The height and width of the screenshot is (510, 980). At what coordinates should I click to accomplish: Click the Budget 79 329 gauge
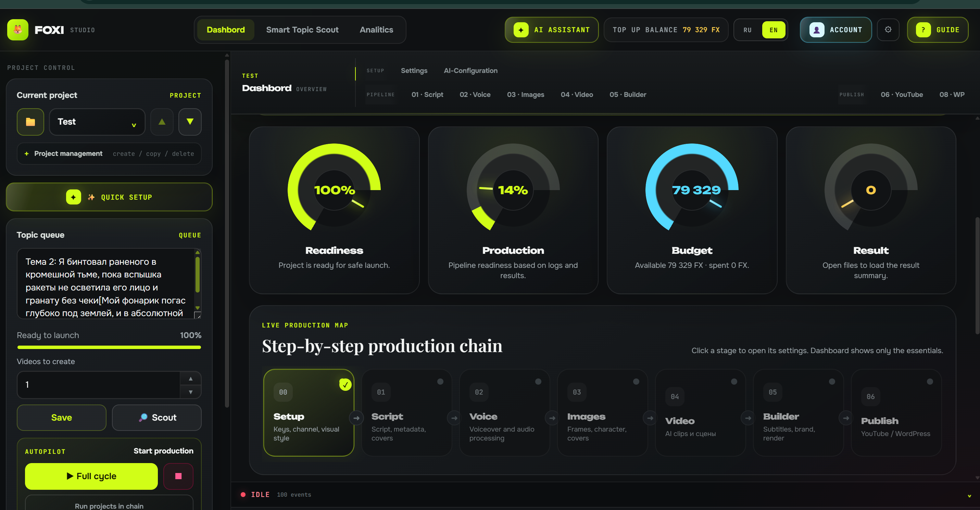[692, 189]
